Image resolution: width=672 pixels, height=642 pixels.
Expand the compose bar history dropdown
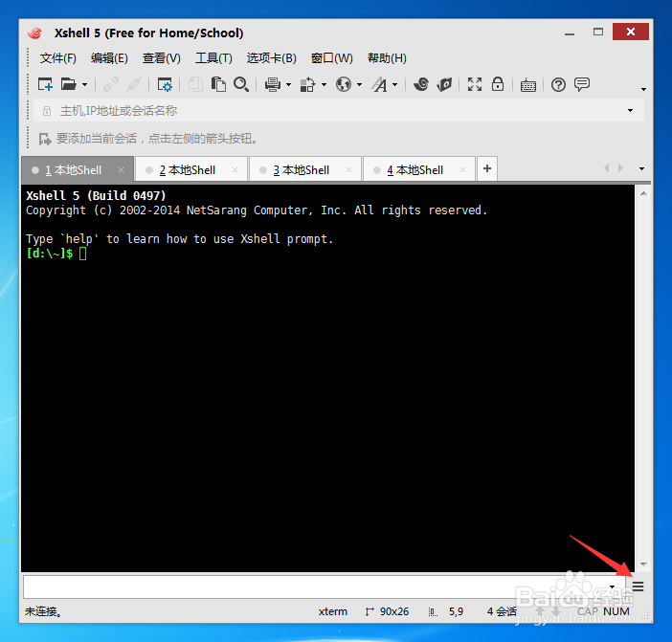pos(612,587)
